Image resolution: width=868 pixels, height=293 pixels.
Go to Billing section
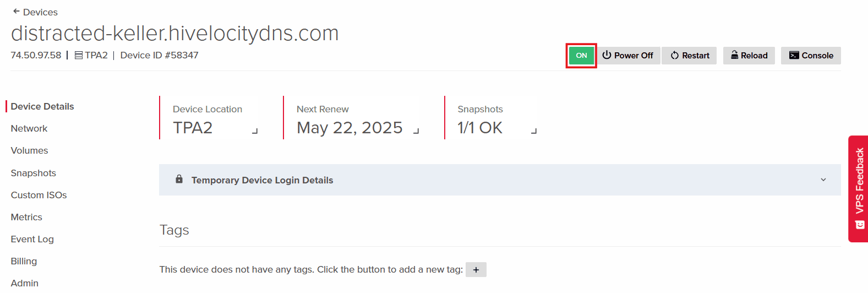tap(24, 261)
